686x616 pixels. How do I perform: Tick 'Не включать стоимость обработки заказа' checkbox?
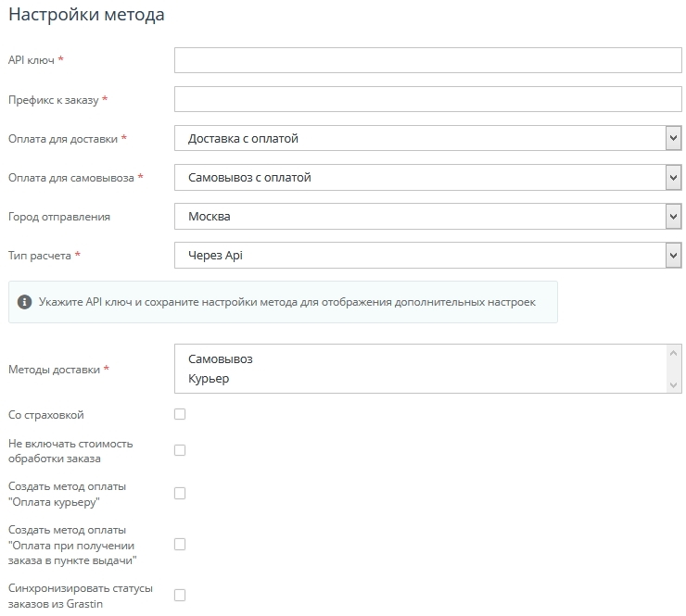[180, 450]
